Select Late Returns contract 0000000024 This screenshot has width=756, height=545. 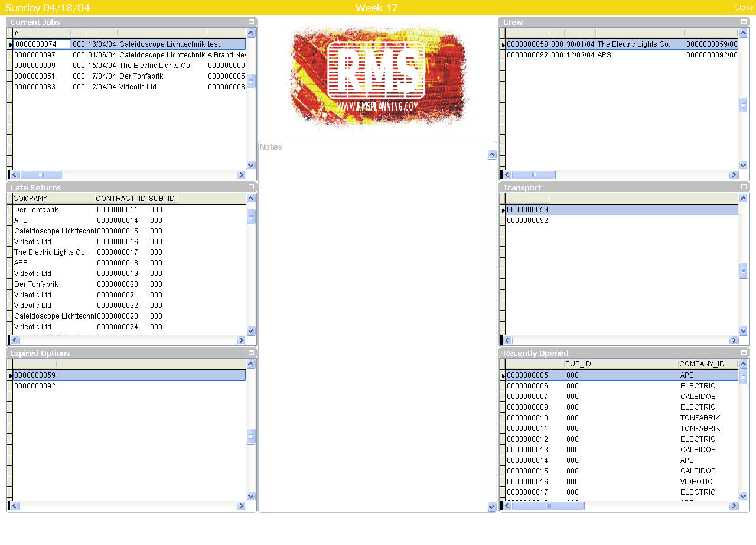[129, 327]
